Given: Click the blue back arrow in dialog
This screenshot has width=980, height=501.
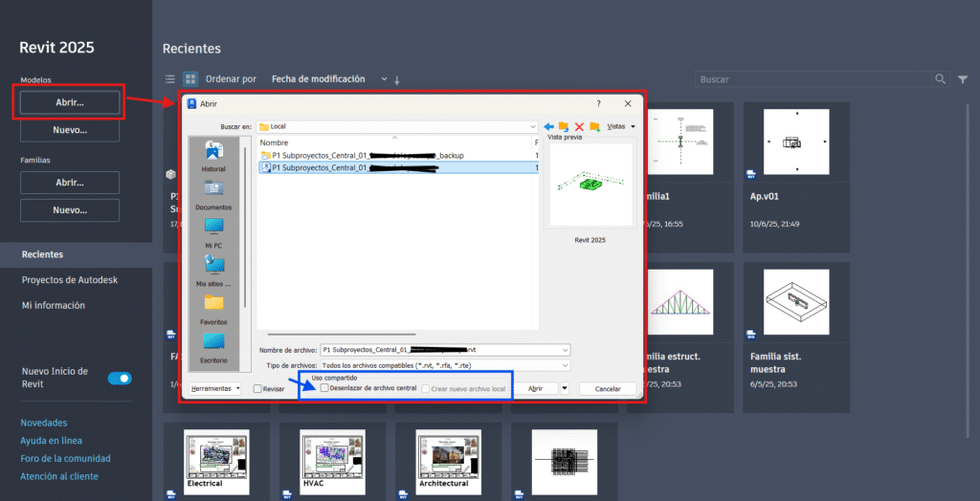Looking at the screenshot, I should 548,126.
